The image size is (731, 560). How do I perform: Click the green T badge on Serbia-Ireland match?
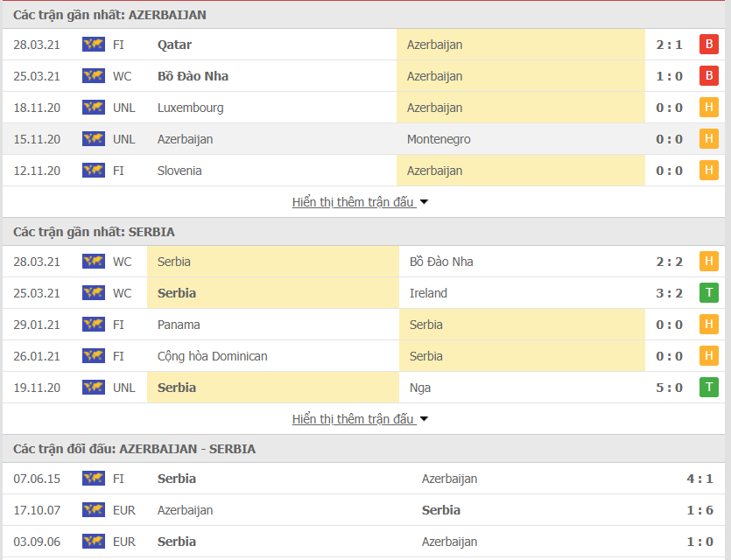(x=708, y=293)
